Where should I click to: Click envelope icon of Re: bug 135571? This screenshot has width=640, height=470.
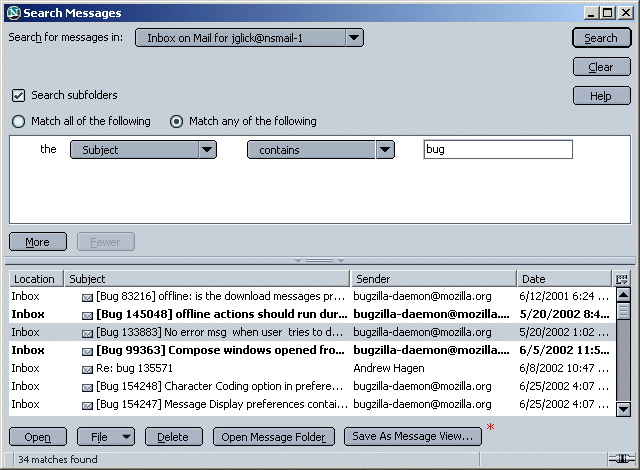coord(87,368)
